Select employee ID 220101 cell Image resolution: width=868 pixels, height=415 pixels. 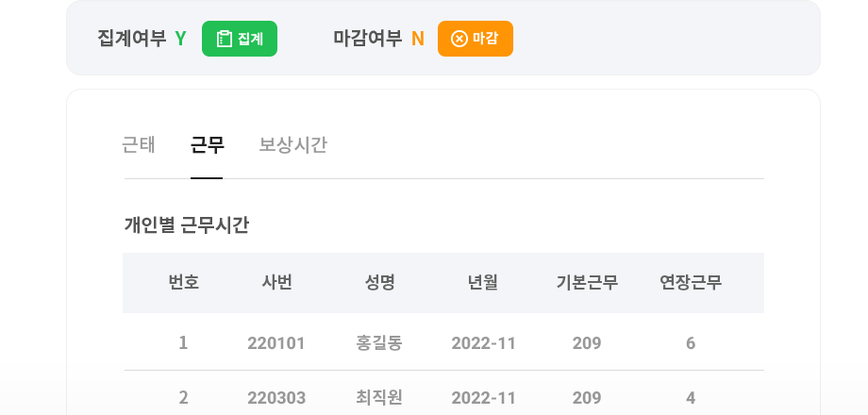coord(276,343)
